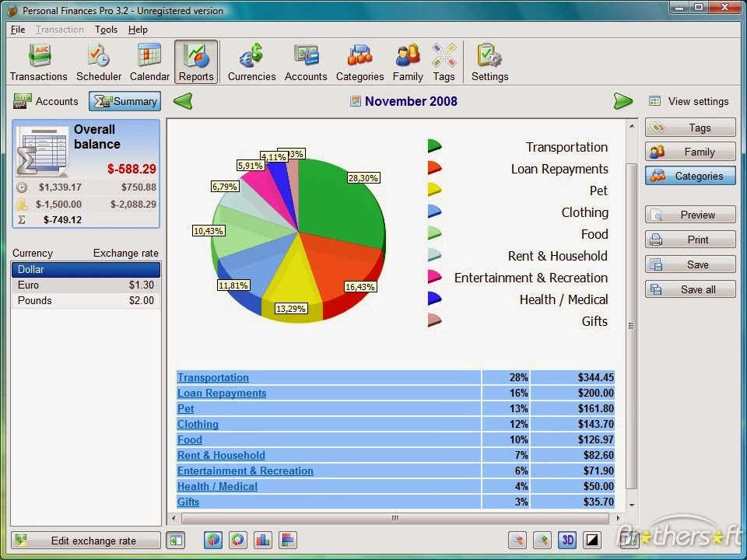Show the Summary report tab
This screenshot has height=560, width=747.
[124, 101]
